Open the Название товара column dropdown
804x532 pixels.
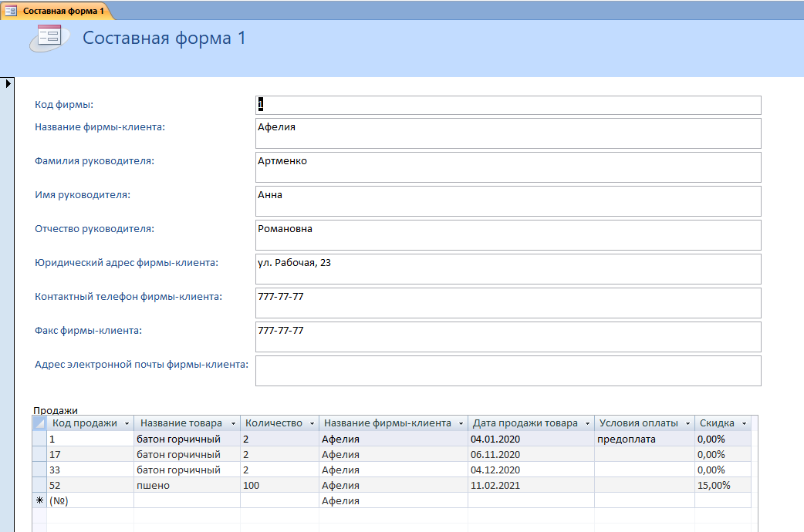pos(233,423)
